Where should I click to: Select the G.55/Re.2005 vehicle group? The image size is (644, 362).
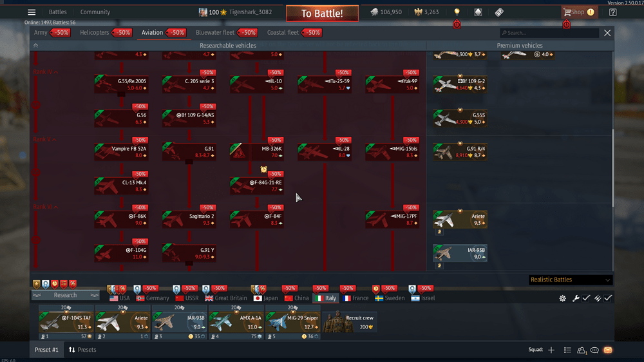click(121, 84)
